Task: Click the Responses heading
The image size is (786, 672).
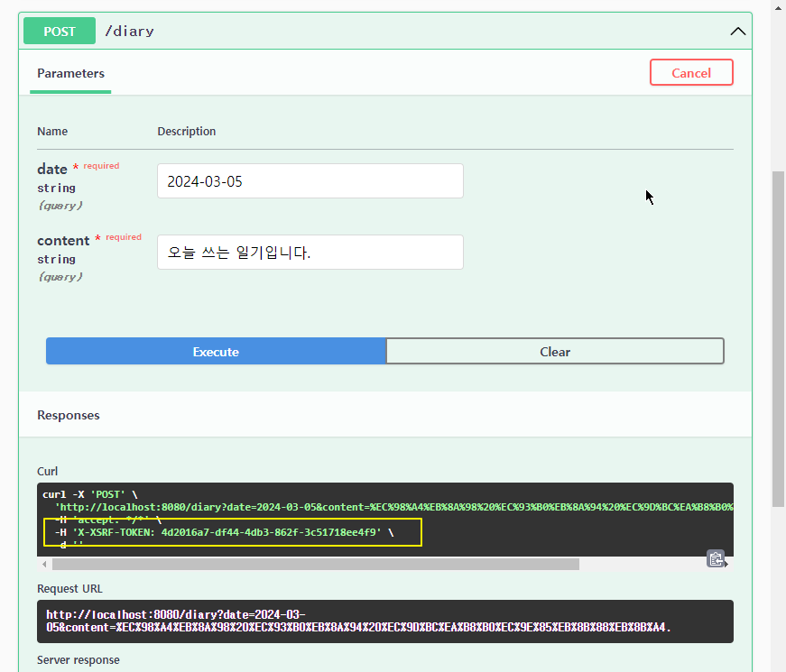Action: tap(69, 415)
